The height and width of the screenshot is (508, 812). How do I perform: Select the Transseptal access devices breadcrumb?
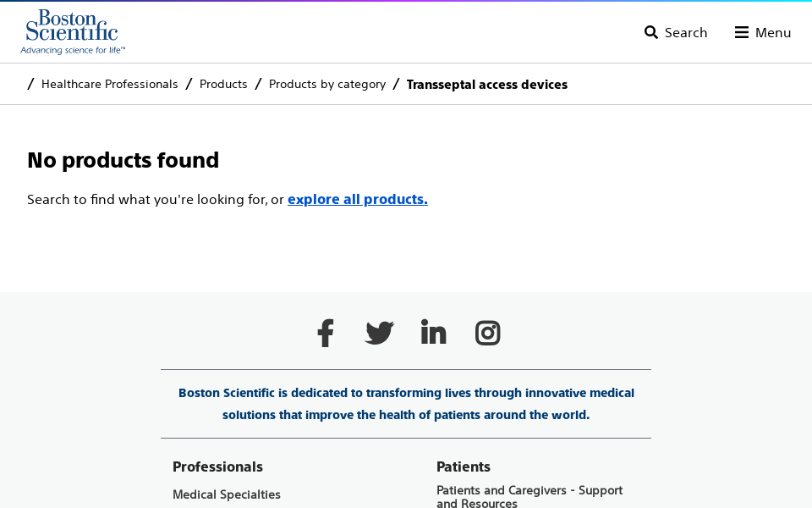point(486,84)
